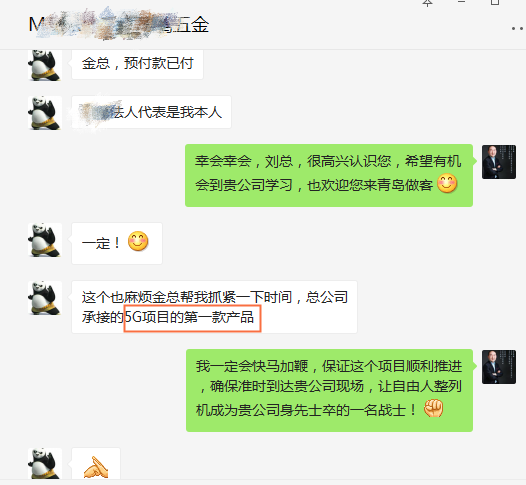526x485 pixels.
Task: Click panda avatar next to '一定！' message
Action: pos(45,240)
